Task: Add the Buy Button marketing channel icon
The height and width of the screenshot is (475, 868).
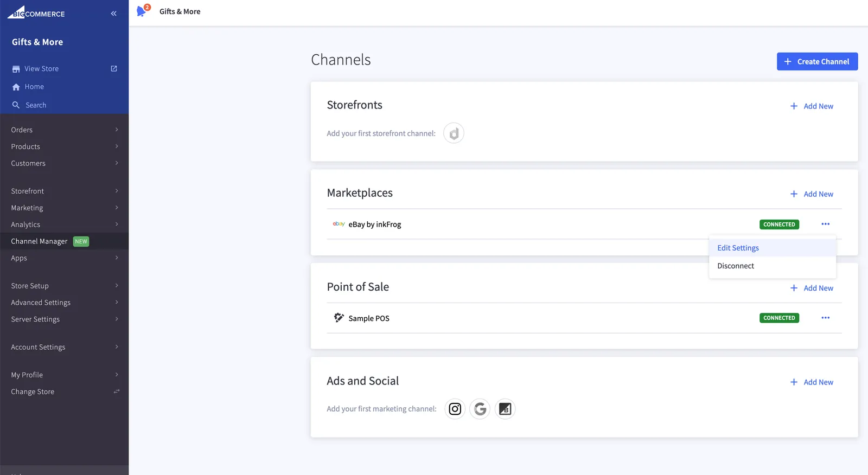Action: pos(505,409)
